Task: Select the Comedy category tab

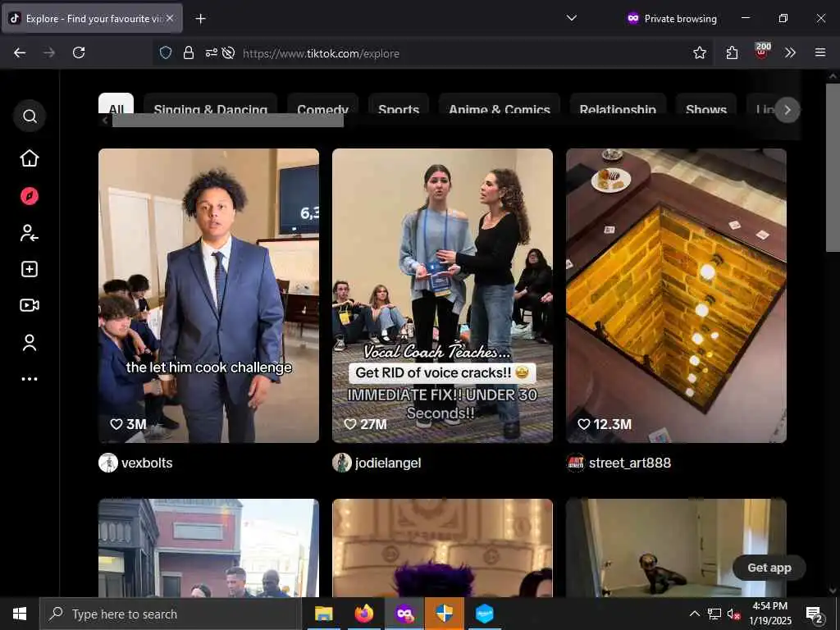Action: [322, 104]
